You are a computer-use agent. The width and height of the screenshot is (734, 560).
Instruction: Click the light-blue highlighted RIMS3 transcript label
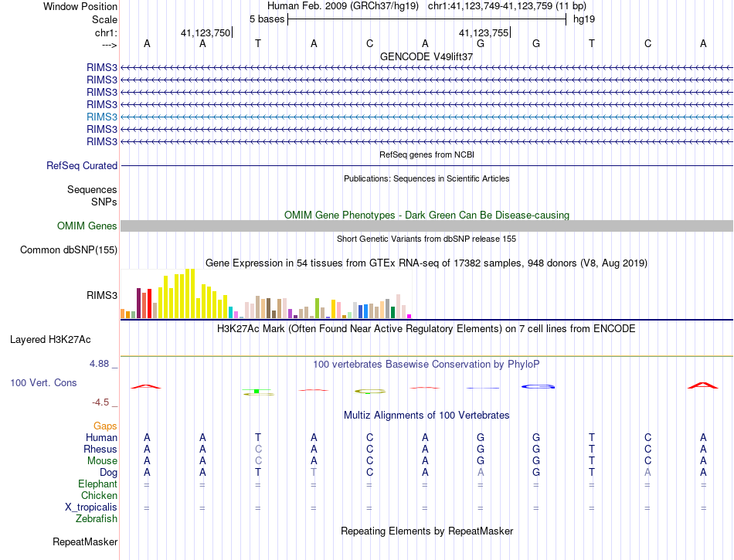click(x=101, y=117)
